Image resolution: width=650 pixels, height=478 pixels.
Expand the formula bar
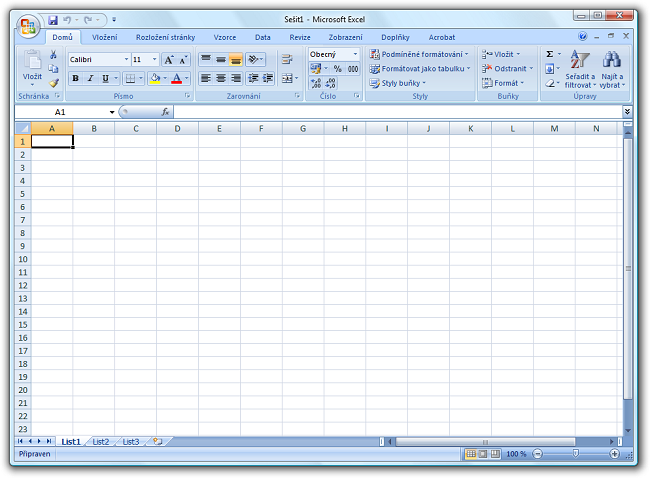pos(627,112)
